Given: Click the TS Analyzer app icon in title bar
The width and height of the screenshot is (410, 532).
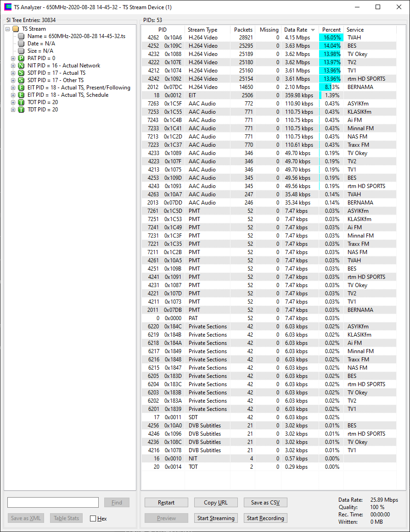Looking at the screenshot, I should click(8, 7).
